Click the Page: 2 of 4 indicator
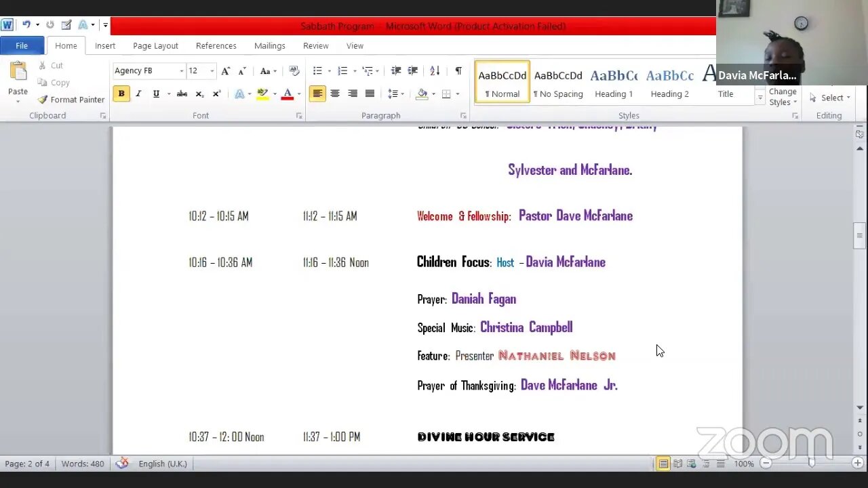The height and width of the screenshot is (488, 868). [x=27, y=464]
